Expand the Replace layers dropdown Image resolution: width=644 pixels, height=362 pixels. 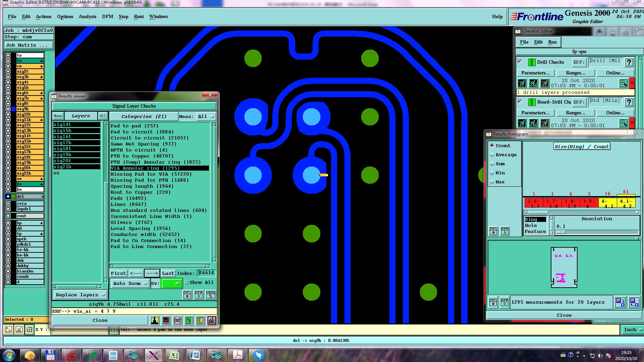(x=80, y=295)
